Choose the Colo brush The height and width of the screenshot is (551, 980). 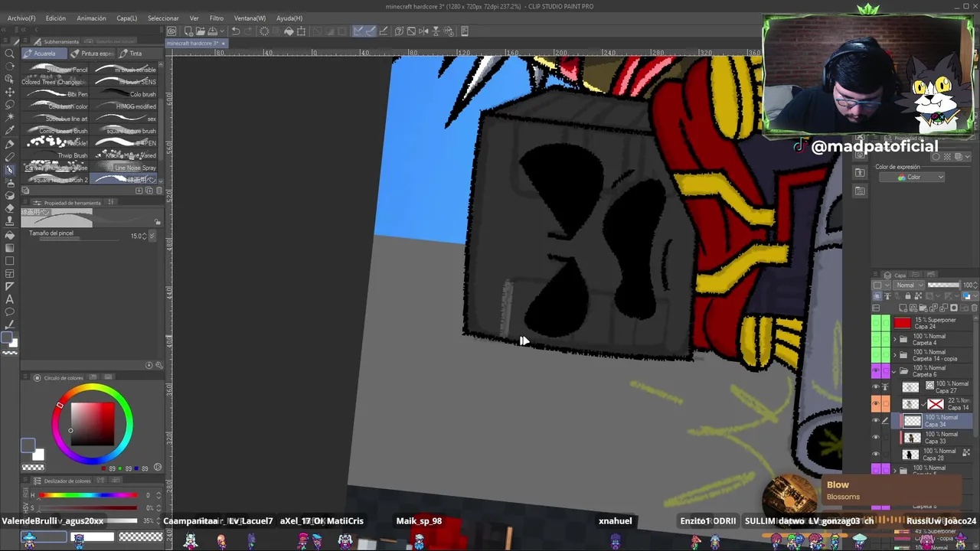click(x=125, y=94)
